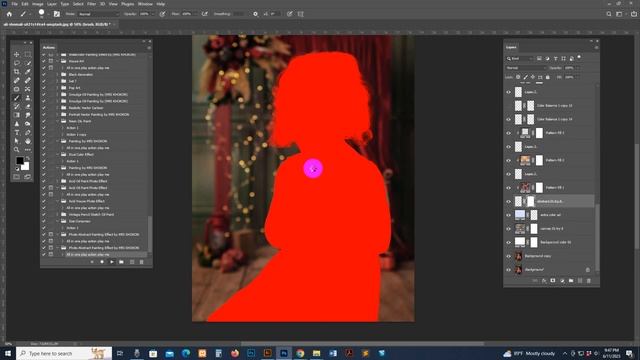Image resolution: width=640 pixels, height=360 pixels.
Task: Open the Image menu
Action: (x=38, y=4)
